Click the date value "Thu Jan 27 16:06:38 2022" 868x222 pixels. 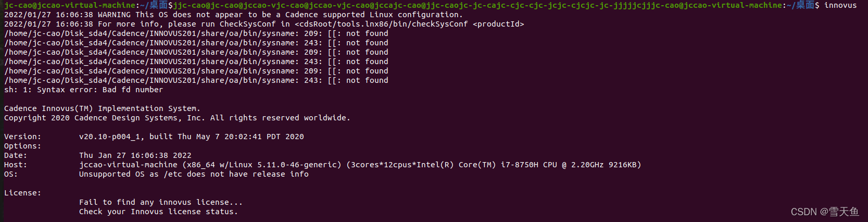click(x=135, y=155)
